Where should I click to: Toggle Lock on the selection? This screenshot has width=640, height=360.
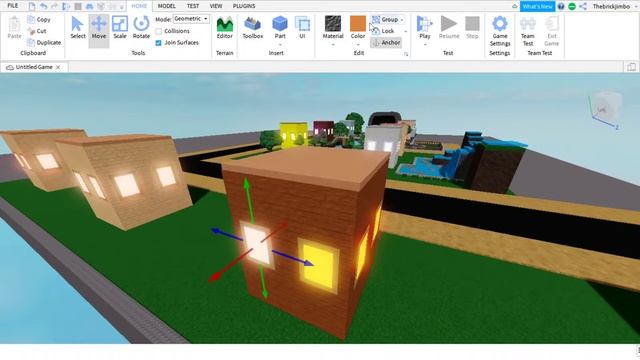(383, 31)
